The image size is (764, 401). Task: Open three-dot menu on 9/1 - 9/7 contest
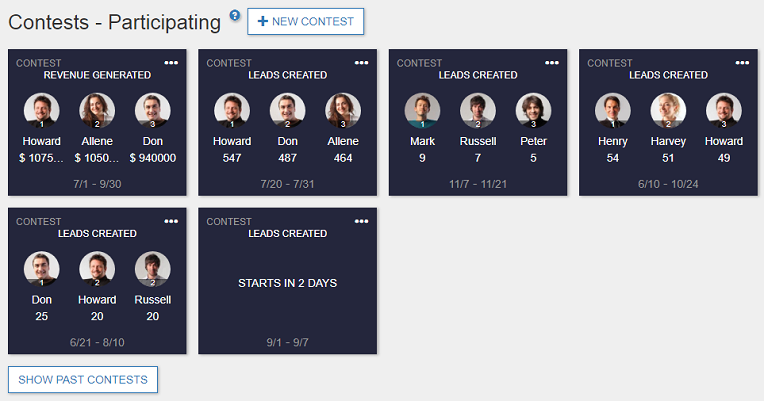[361, 221]
